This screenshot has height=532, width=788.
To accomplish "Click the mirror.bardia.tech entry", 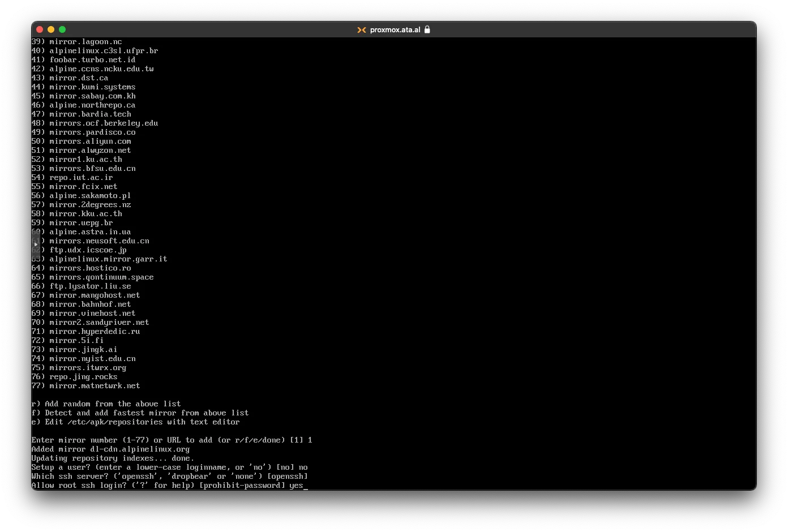I will pyautogui.click(x=82, y=114).
